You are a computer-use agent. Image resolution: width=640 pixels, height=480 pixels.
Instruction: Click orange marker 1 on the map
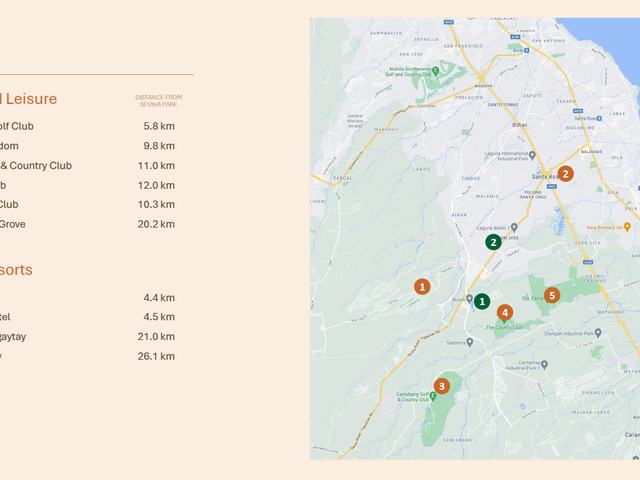pos(422,287)
